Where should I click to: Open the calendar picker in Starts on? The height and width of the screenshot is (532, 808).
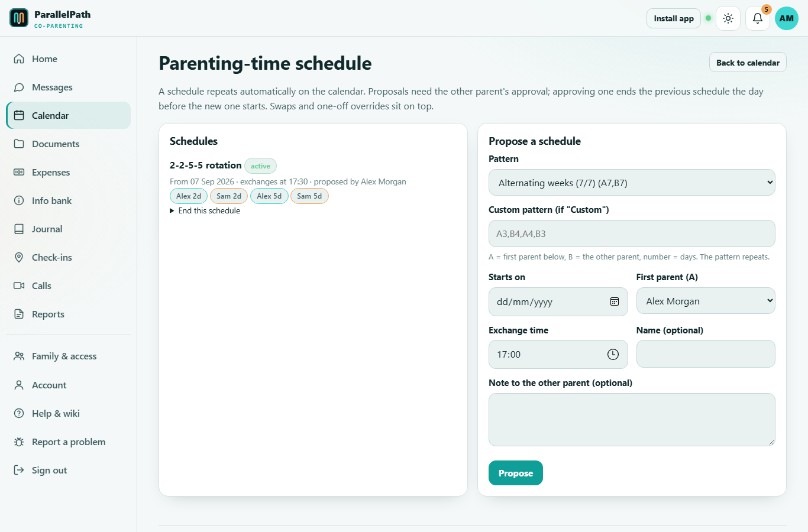click(x=615, y=301)
